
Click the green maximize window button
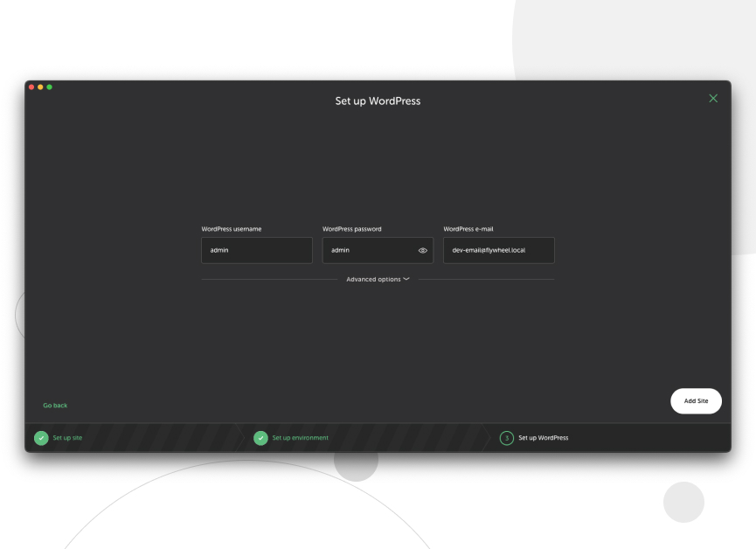[49, 87]
